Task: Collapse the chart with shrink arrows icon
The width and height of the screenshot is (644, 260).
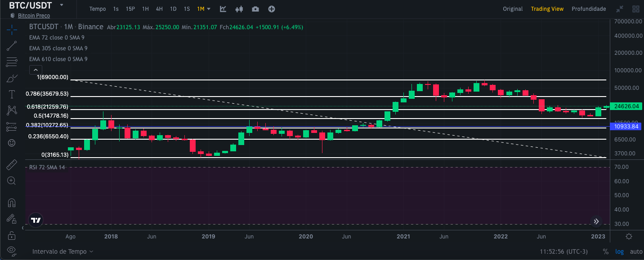Action: pos(620,9)
